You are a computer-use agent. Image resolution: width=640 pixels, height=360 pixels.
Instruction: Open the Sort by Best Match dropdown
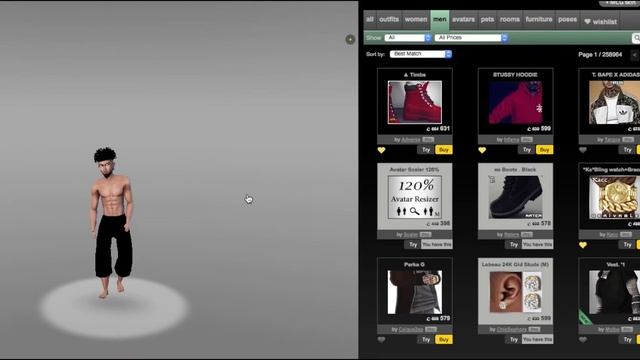[x=421, y=54]
